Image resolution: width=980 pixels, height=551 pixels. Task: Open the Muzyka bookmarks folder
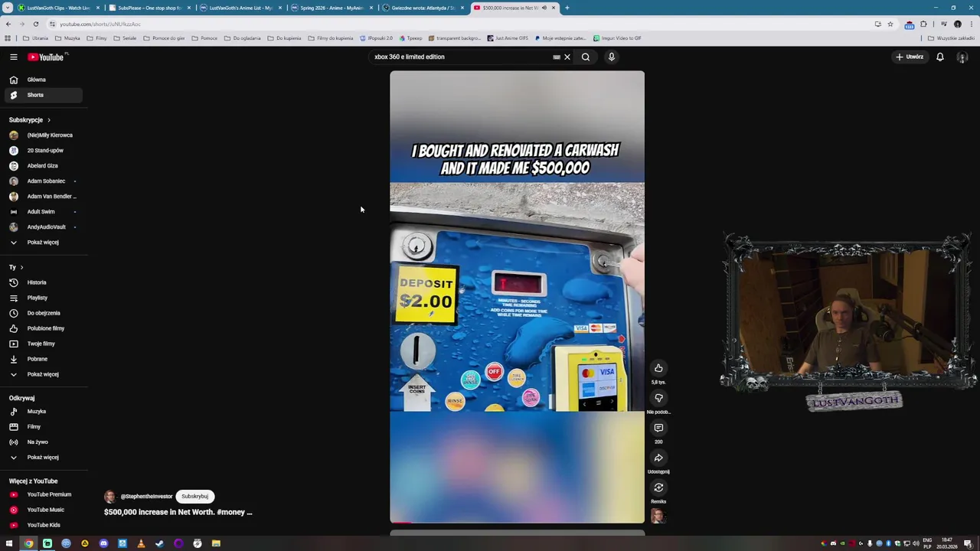67,38
